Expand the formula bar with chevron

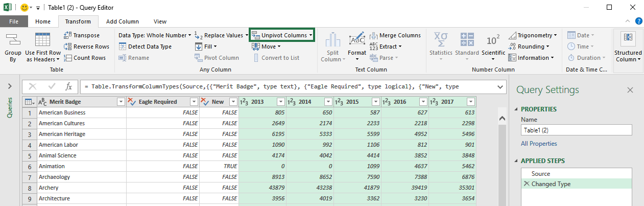point(499,87)
